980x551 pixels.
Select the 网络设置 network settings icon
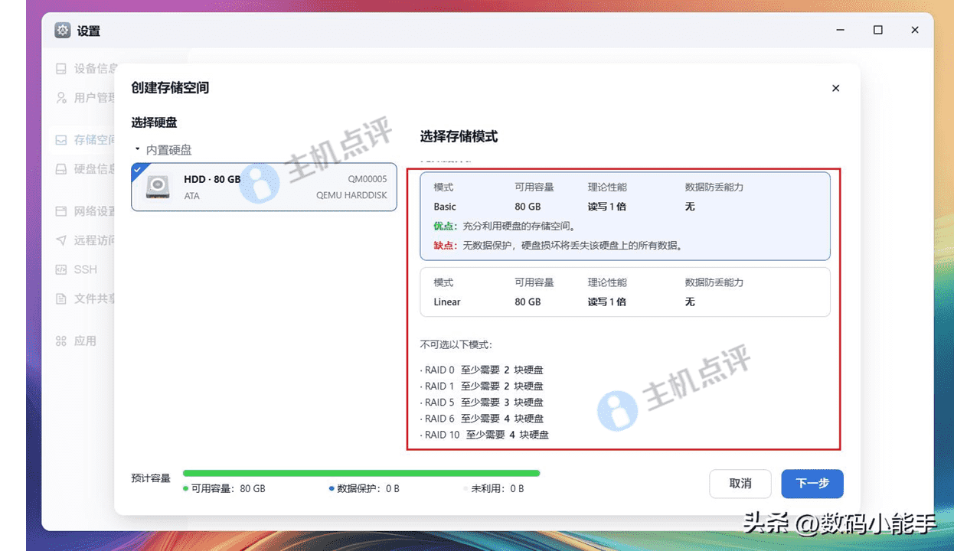[x=61, y=211]
